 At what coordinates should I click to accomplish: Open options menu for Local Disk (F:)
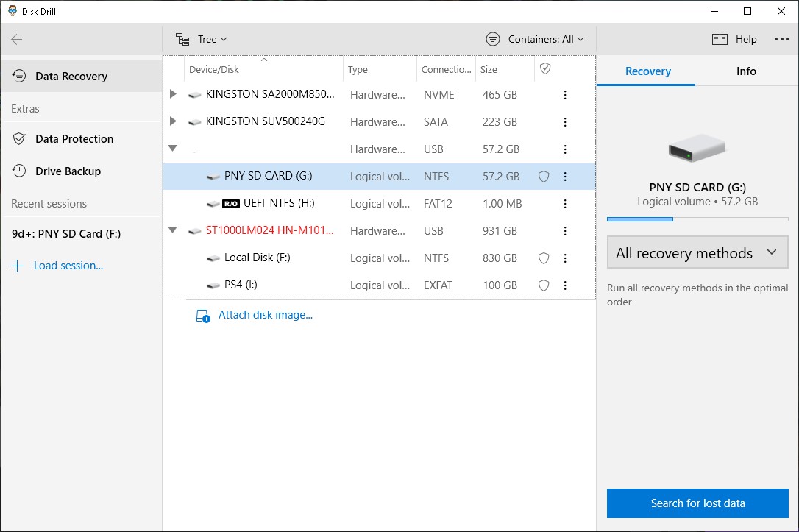coord(565,258)
